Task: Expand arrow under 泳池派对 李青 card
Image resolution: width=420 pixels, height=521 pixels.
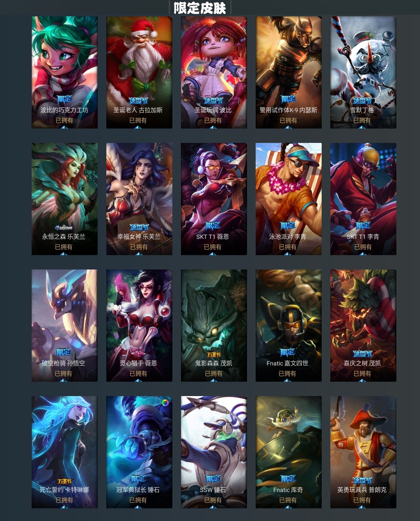Action: coord(288,254)
